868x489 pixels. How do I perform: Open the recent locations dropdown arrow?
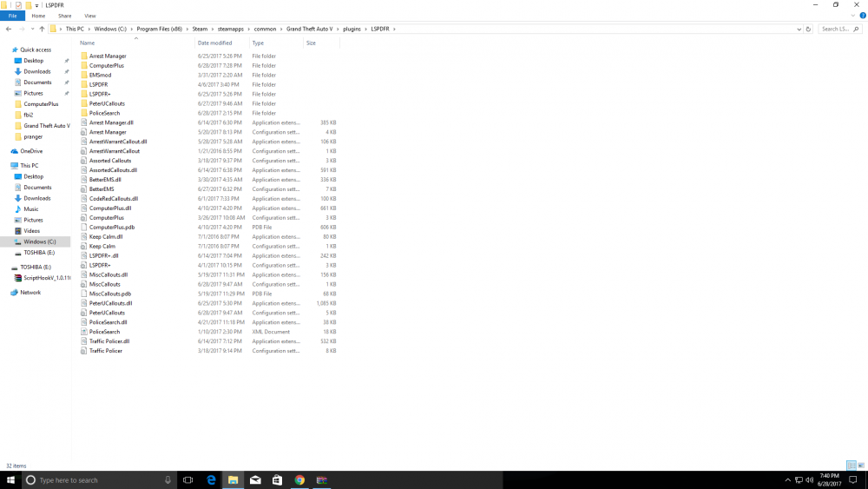coord(33,29)
